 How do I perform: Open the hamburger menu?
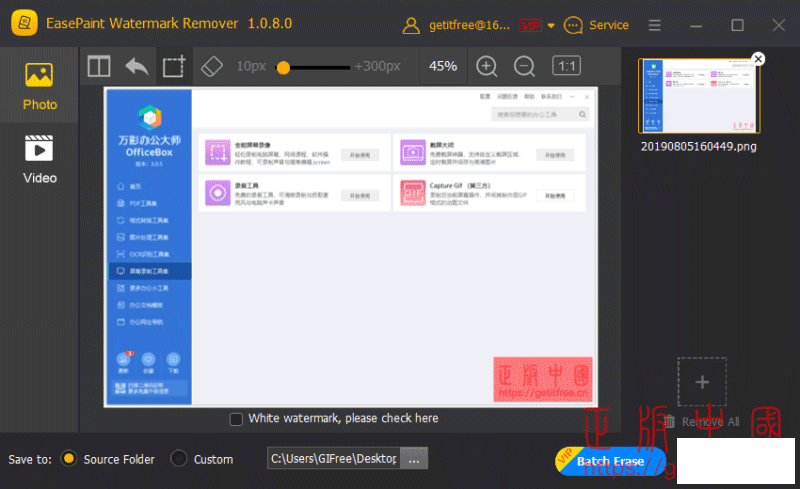(x=655, y=25)
